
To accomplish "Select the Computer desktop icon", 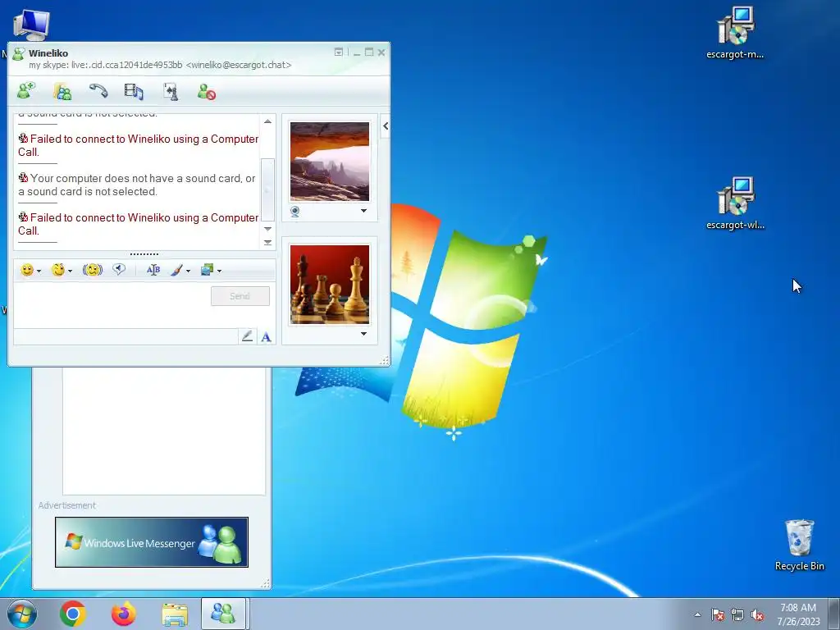I will pyautogui.click(x=31, y=25).
